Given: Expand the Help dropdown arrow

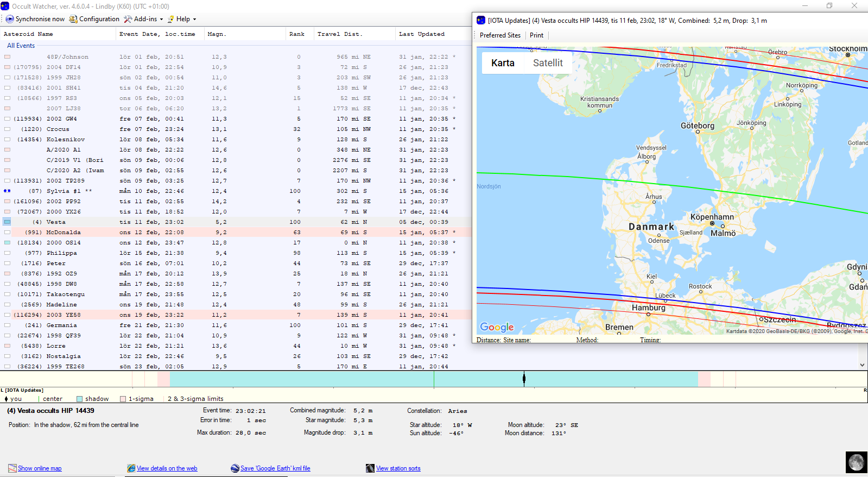Looking at the screenshot, I should 194,20.
